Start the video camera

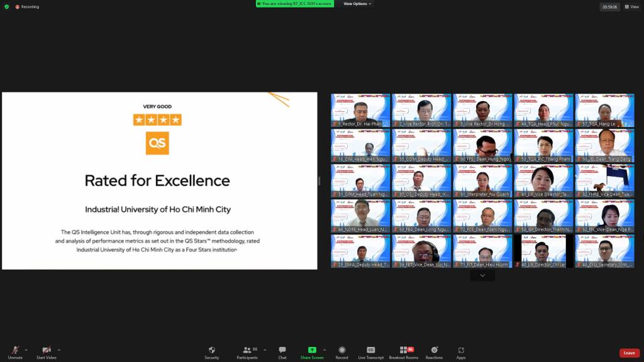tap(47, 353)
